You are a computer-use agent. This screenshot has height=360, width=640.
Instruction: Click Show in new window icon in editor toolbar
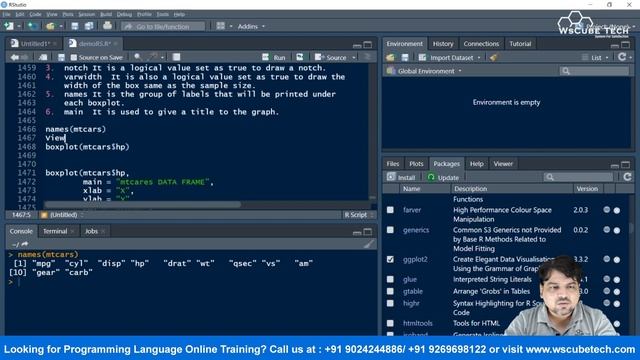click(x=43, y=57)
